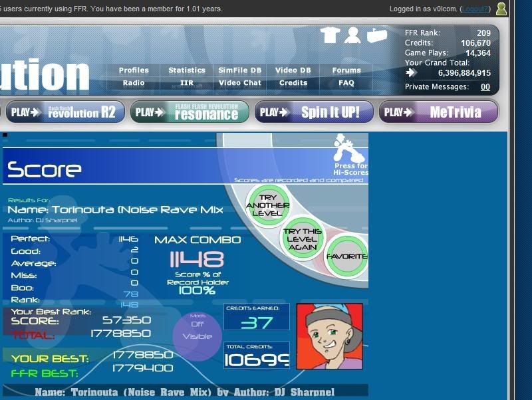Toggle the Mods Off Visible circle
Image resolution: width=532 pixels, height=400 pixels.
(x=198, y=336)
